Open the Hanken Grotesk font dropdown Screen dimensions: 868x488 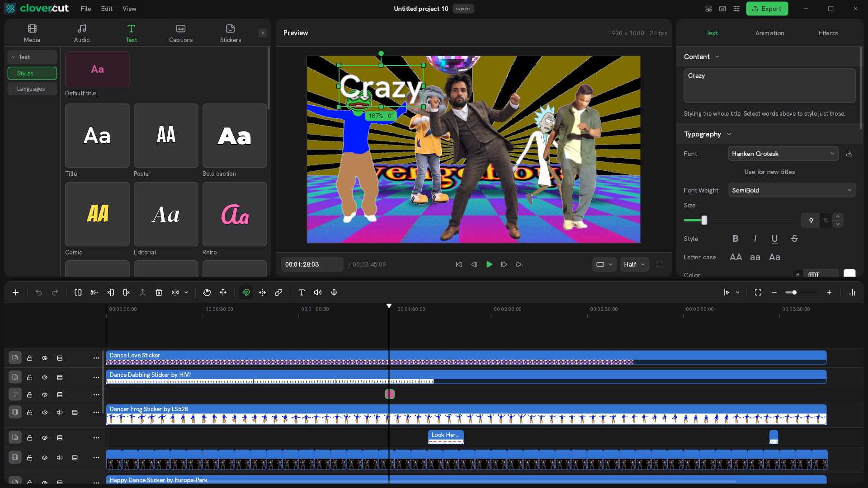coord(783,154)
